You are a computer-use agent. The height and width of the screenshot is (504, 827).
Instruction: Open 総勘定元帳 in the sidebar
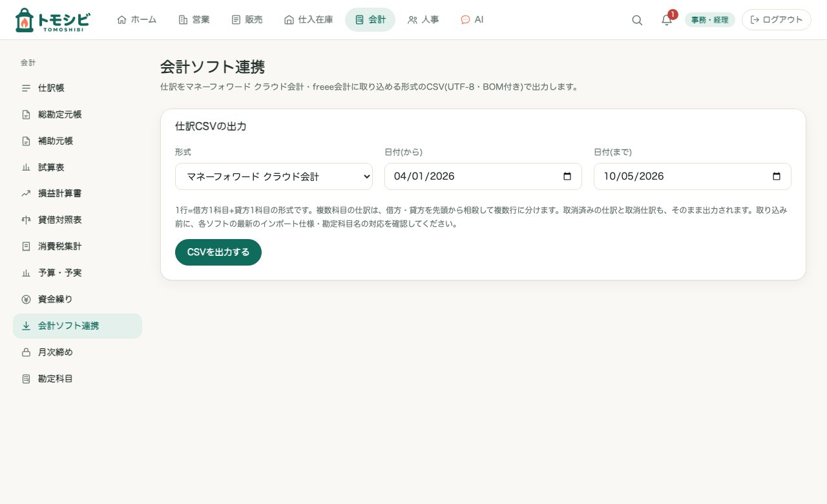(78, 114)
